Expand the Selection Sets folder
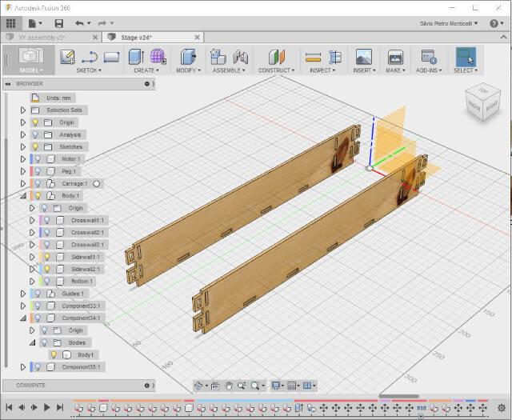 [23, 110]
